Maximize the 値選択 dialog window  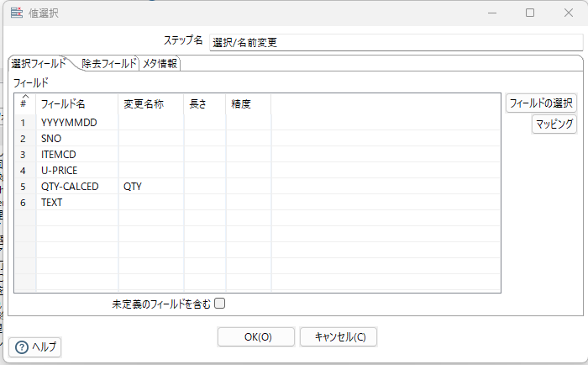pos(530,13)
